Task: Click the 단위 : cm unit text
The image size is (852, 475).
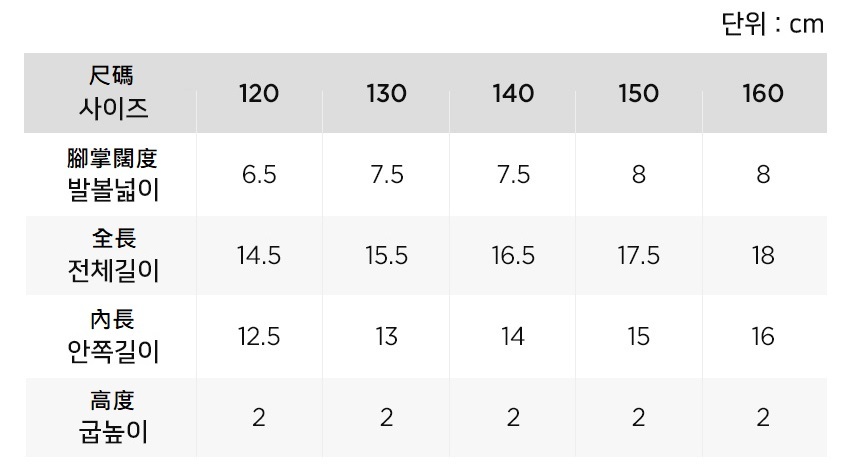Action: pyautogui.click(x=772, y=24)
